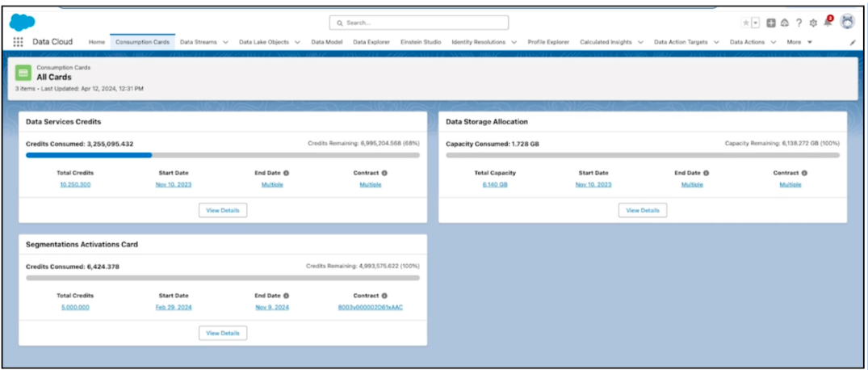Screen dimensions: 868x370
Task: Click the global actions plus icon
Action: [x=770, y=23]
